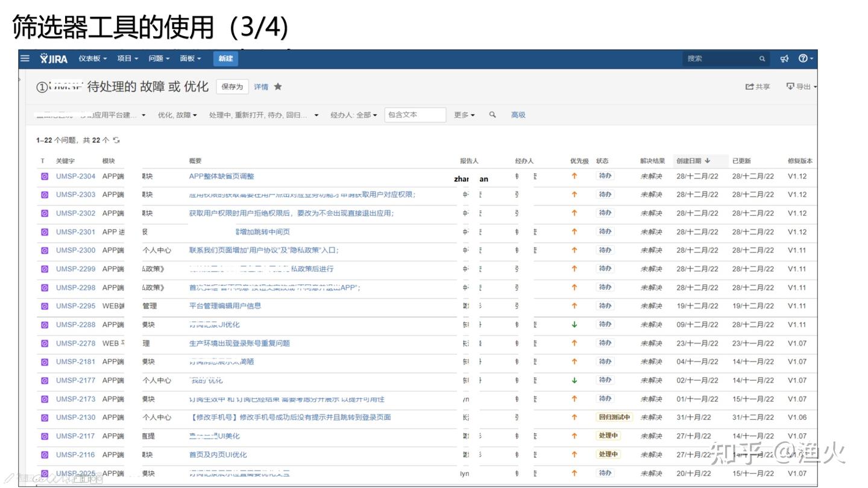The height and width of the screenshot is (488, 868).
Task: Open the hamburger sidebar menu
Action: 25,58
